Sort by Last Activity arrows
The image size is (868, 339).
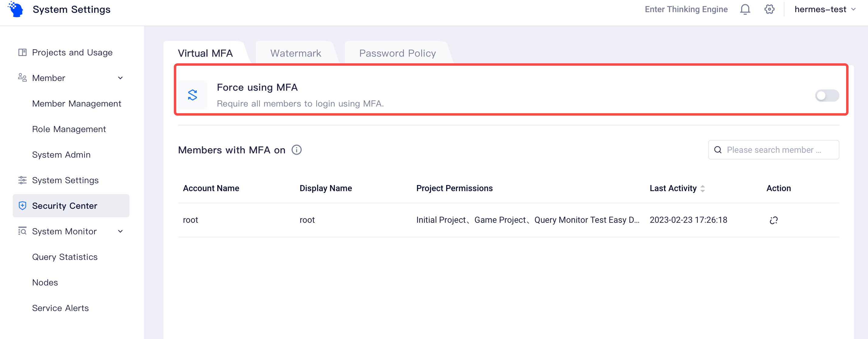703,189
